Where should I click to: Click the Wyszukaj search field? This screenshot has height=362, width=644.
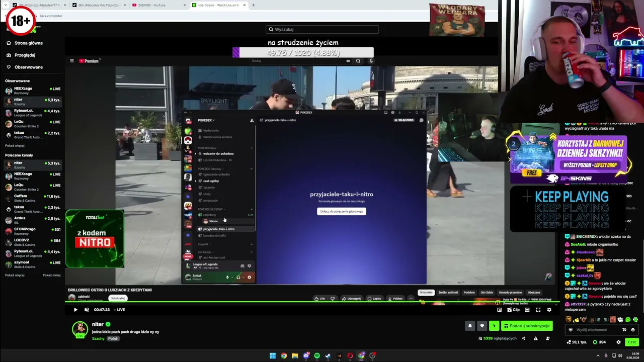point(322,29)
